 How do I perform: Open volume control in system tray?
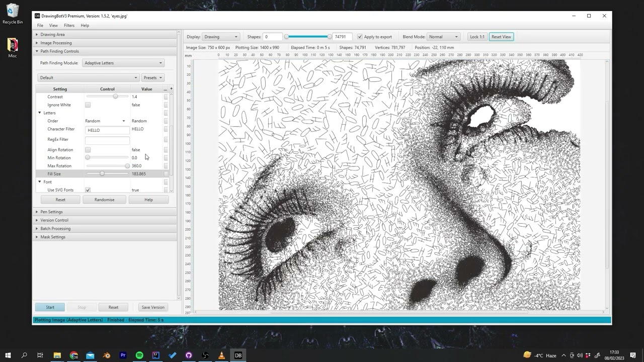580,355
